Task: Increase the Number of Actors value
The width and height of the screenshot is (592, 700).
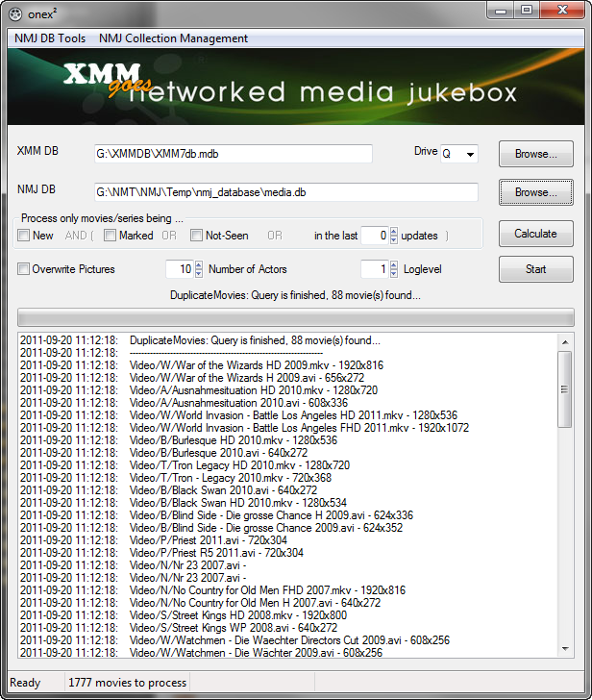Action: click(199, 264)
